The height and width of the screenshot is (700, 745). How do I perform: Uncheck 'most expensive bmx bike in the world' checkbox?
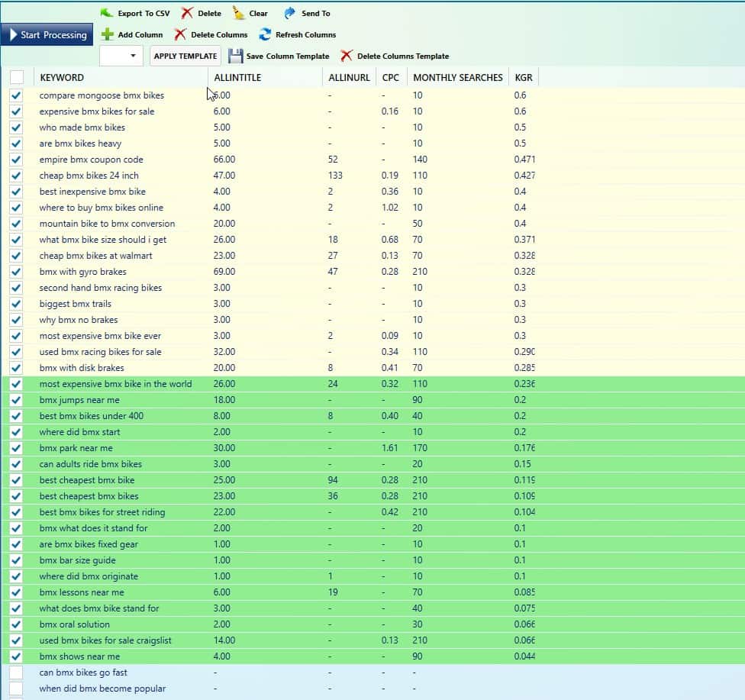pyautogui.click(x=16, y=384)
